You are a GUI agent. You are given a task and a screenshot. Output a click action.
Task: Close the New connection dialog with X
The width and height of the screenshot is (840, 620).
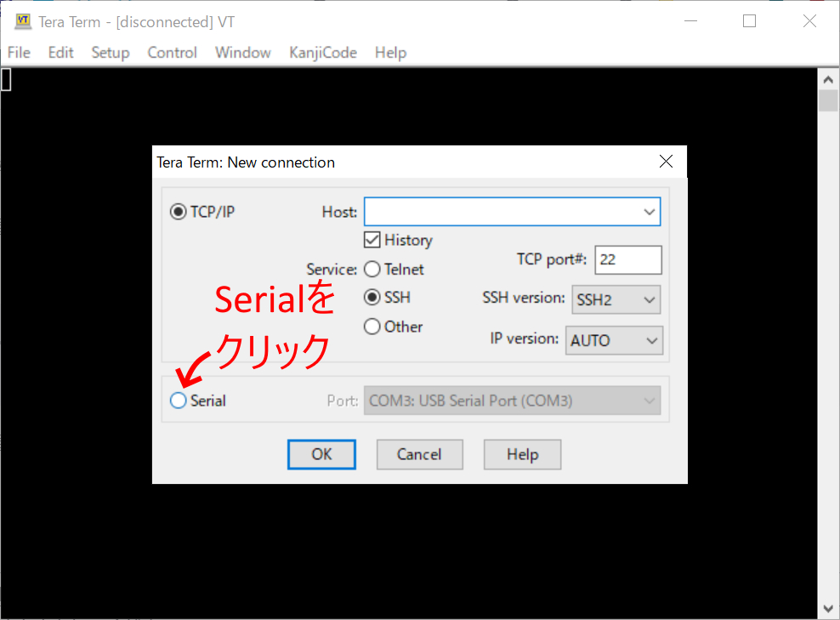[666, 162]
